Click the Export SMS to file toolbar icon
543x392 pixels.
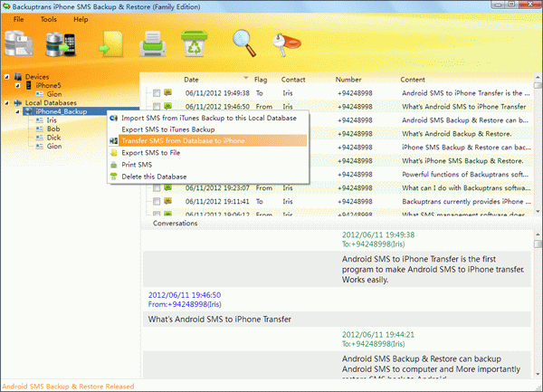click(111, 44)
